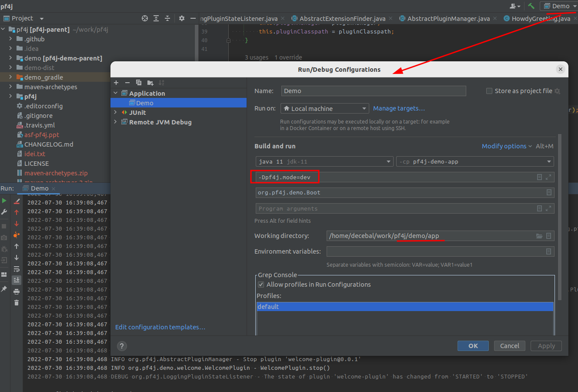Open java 11 JDK dropdown
This screenshot has width=578, height=392.
point(325,161)
